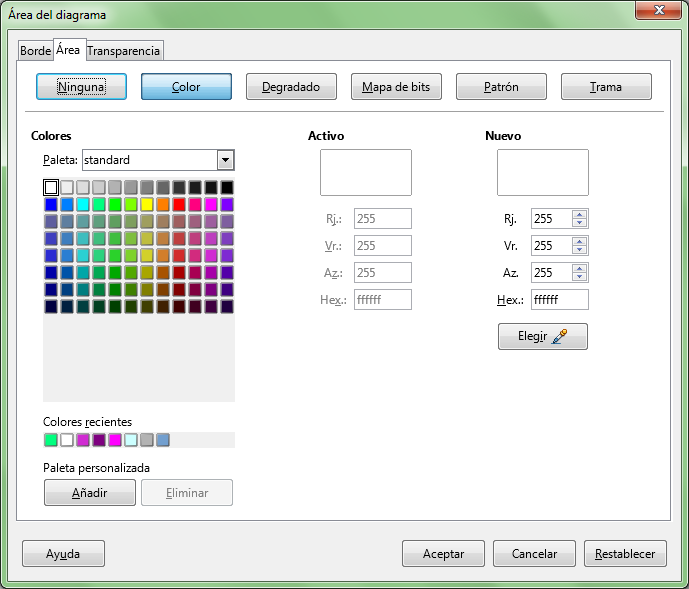This screenshot has height=589, width=689.
Task: Select Ninguna fill type
Action: pos(81,87)
